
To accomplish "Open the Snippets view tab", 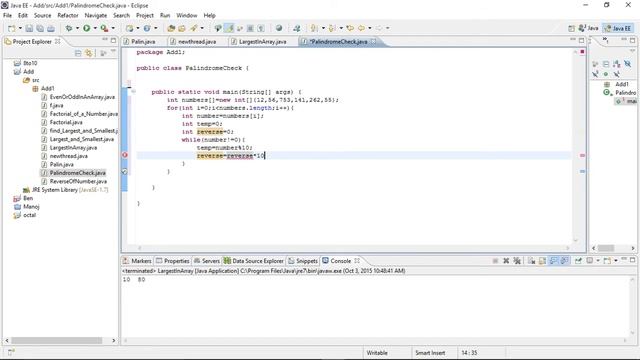I will [303, 261].
